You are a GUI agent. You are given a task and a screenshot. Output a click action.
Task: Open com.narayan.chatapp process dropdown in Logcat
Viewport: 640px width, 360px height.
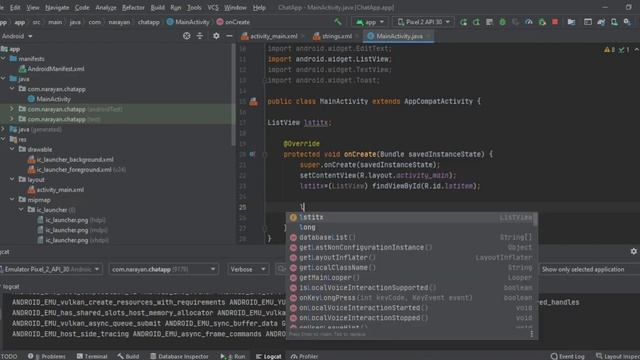pos(163,269)
